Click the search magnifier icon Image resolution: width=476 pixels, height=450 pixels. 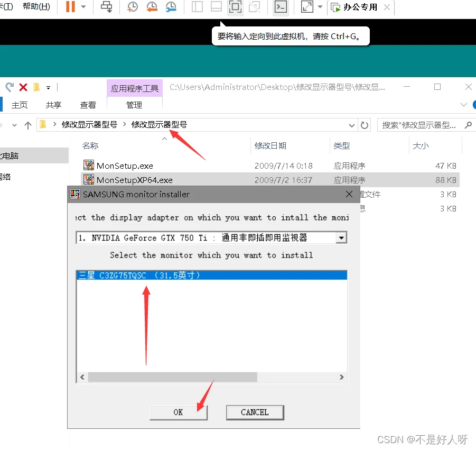pos(468,125)
